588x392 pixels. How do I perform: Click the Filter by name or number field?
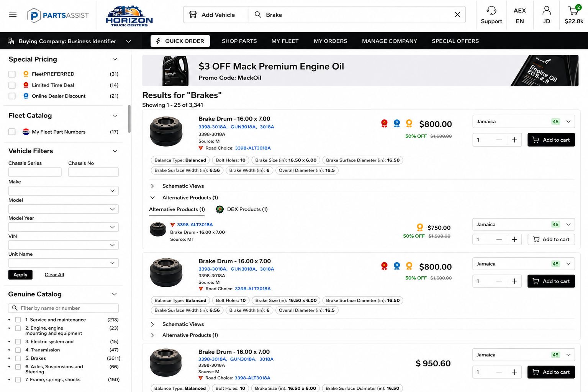(x=63, y=308)
